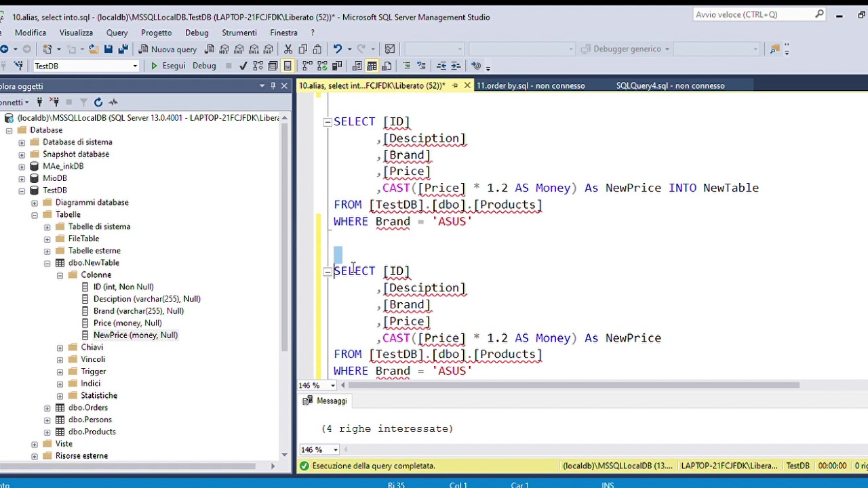Click the Save file floppy icon

108,49
